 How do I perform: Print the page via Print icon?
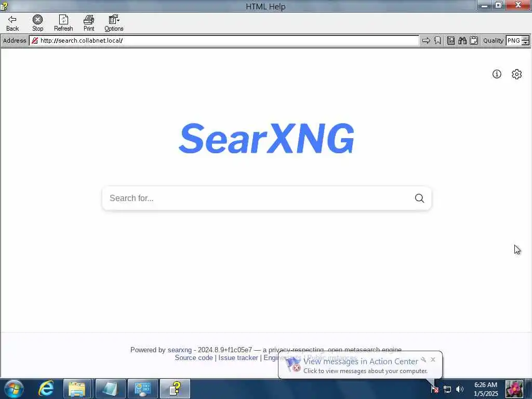[x=89, y=23]
